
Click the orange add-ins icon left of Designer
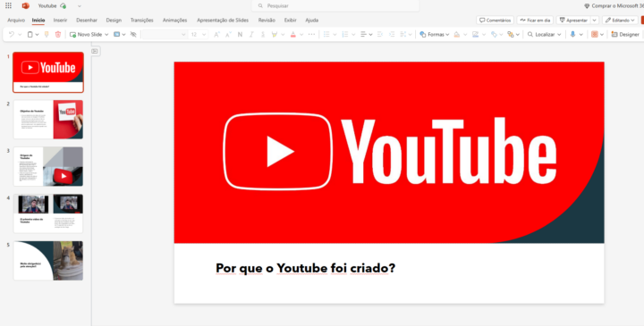pos(594,35)
